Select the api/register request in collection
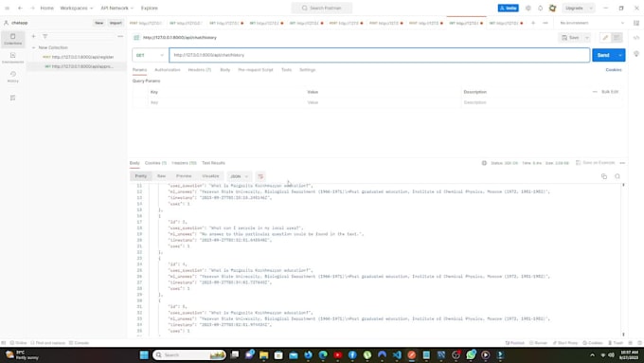The height and width of the screenshot is (363, 644). 78,57
